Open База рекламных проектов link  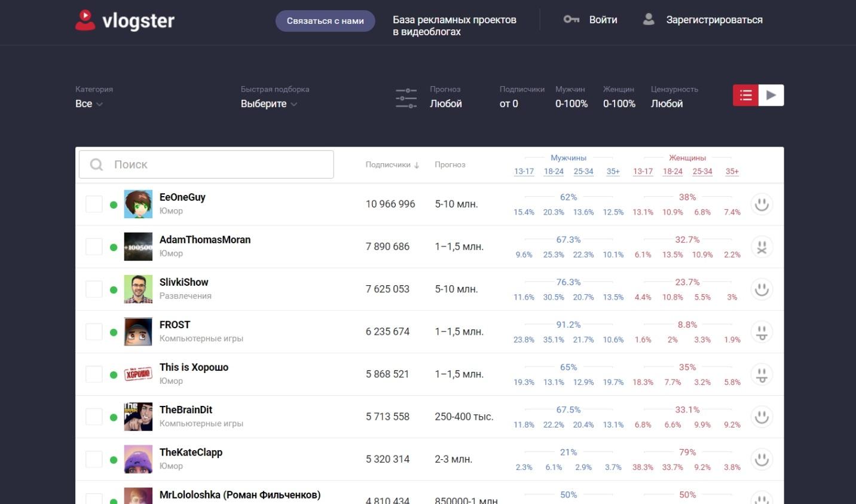pyautogui.click(x=454, y=26)
